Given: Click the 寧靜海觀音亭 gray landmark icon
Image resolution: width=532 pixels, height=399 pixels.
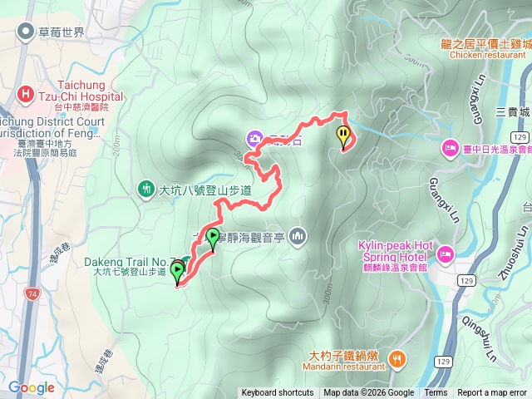Looking at the screenshot, I should pos(298,237).
